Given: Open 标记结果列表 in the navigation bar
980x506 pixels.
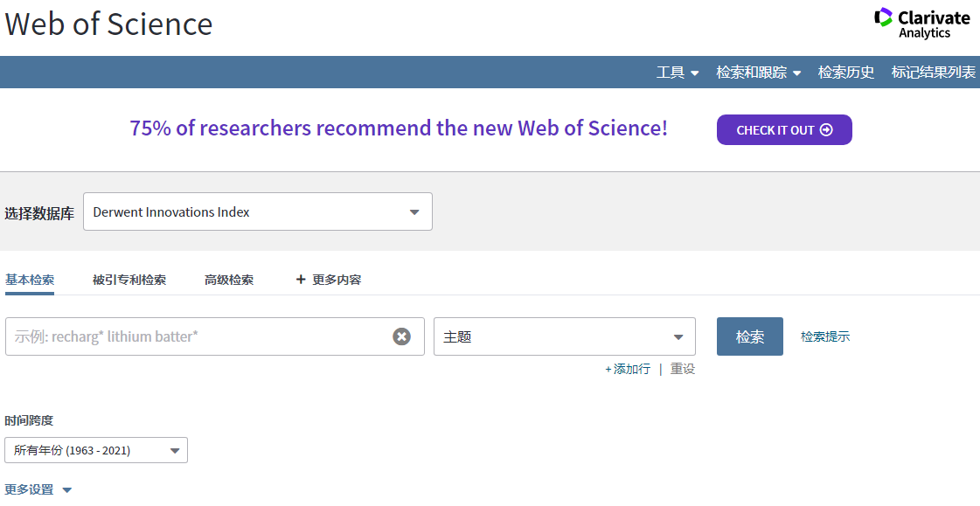Looking at the screenshot, I should (x=933, y=73).
